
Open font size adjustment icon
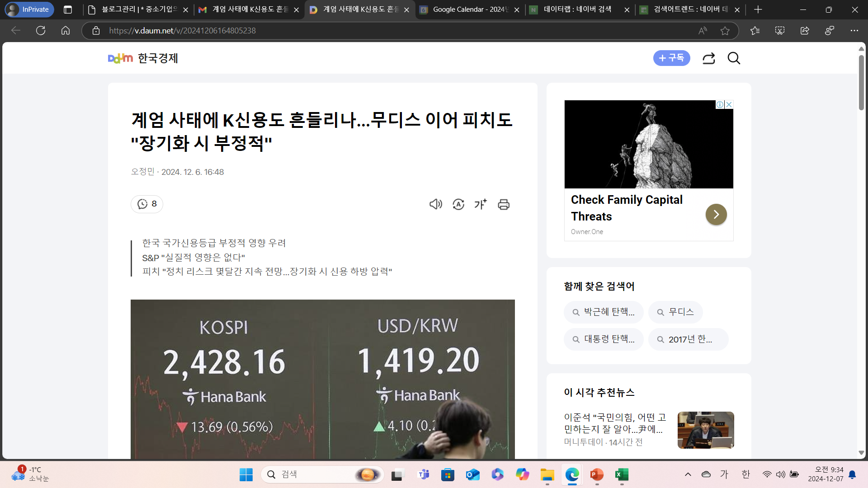click(x=481, y=204)
